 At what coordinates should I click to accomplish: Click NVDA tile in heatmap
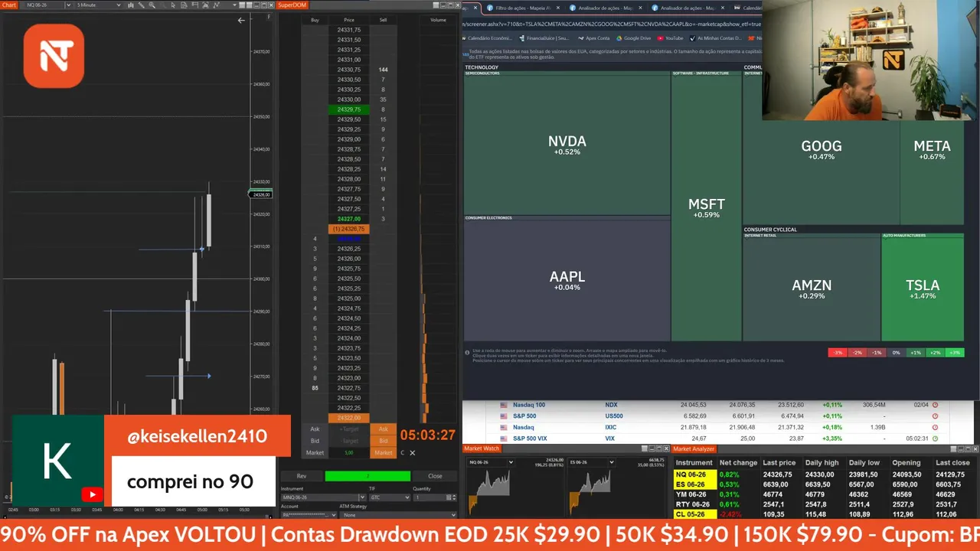click(567, 145)
